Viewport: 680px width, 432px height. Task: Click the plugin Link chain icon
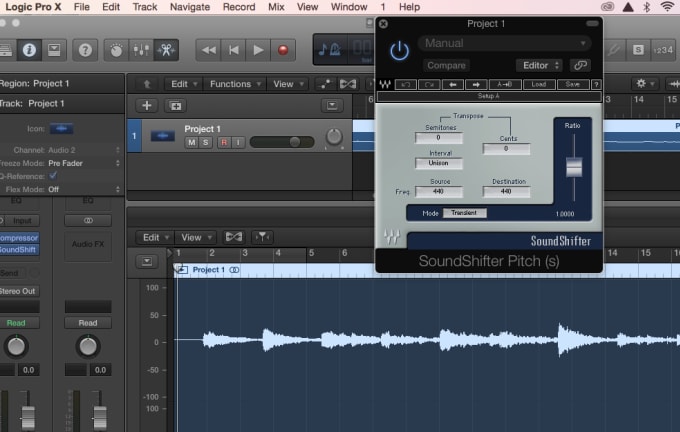(580, 65)
